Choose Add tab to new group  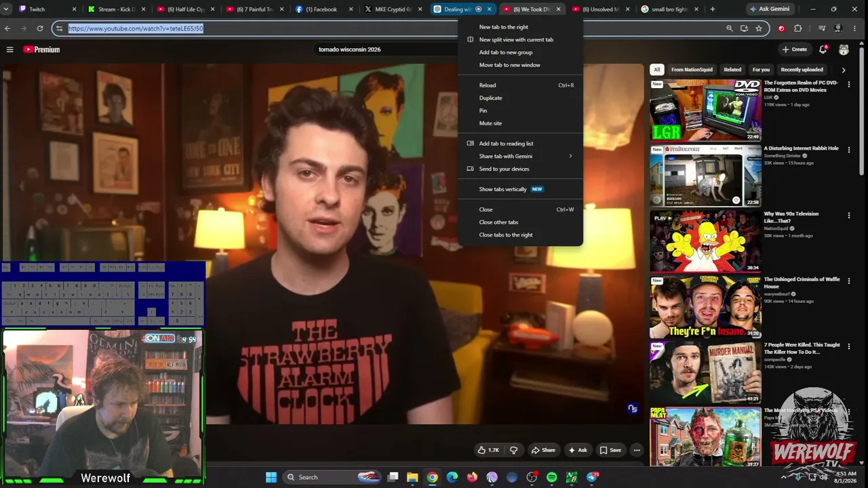point(521,52)
